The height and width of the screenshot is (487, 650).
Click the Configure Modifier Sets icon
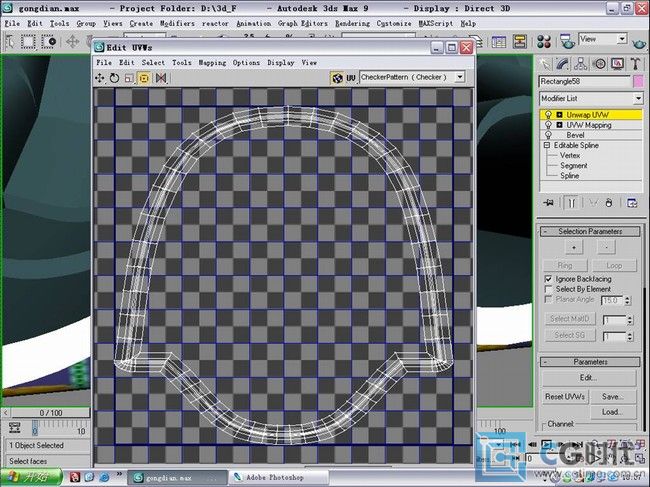(632, 203)
